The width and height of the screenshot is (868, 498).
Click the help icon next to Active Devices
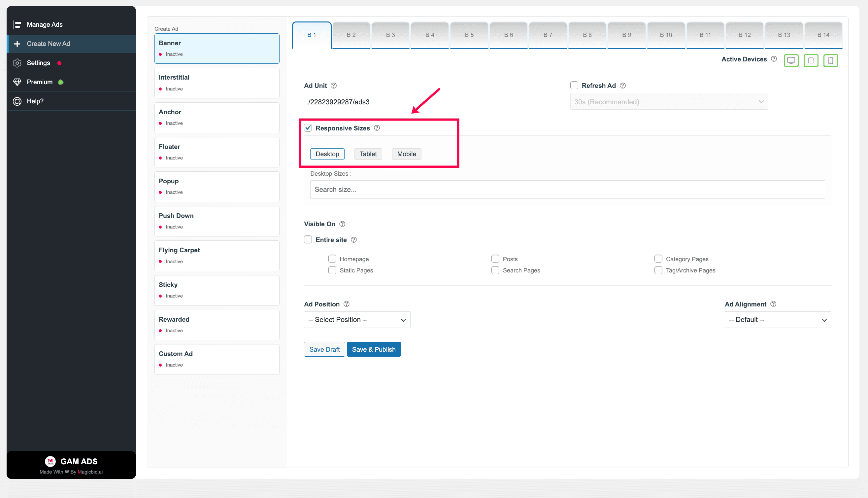[774, 59]
